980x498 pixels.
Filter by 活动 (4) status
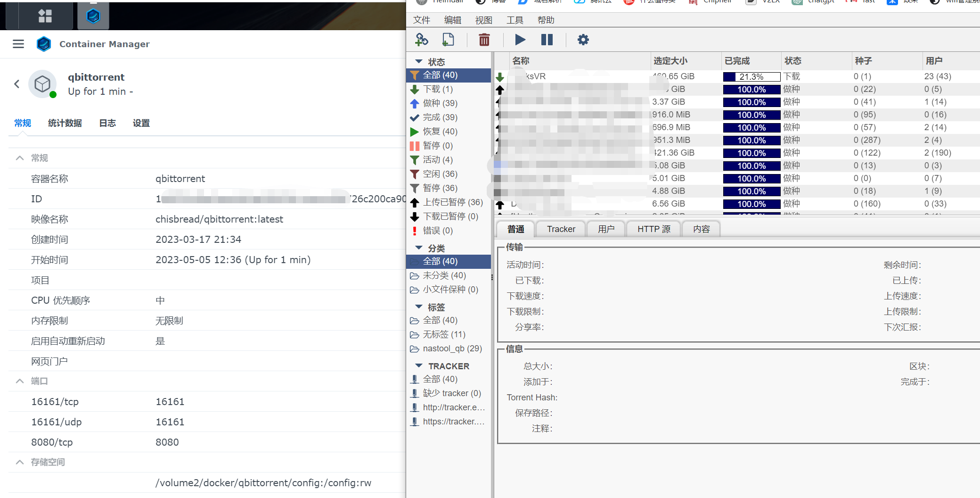click(x=449, y=160)
